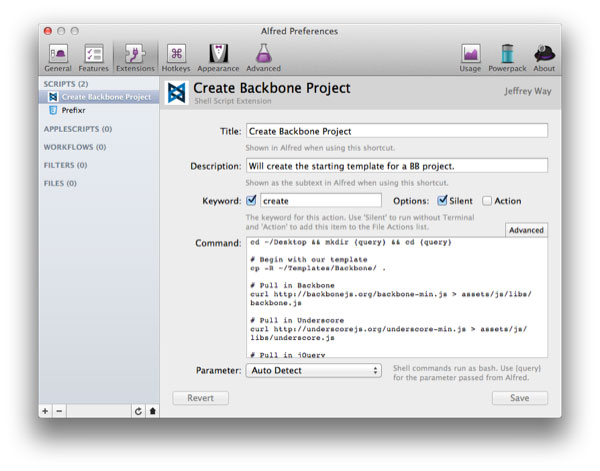600x471 pixels.
Task: Add a new extension with plus button
Action: (x=45, y=411)
